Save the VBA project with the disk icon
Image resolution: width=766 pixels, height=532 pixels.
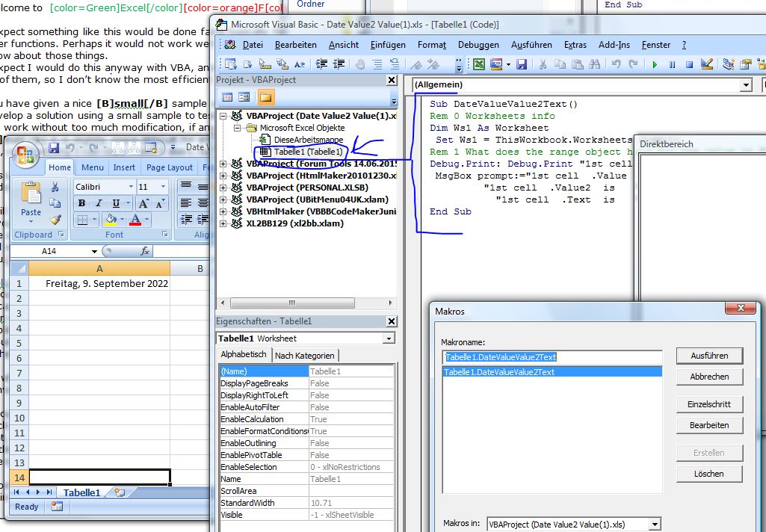522,65
